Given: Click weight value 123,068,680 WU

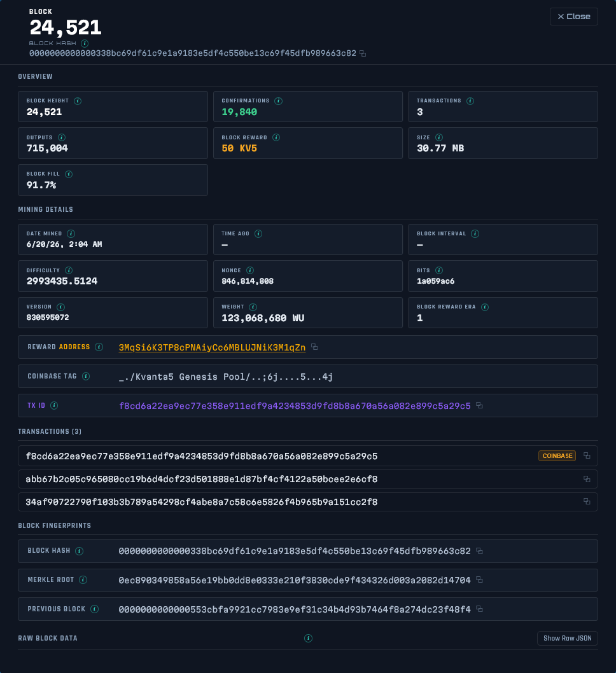Looking at the screenshot, I should coord(263,318).
